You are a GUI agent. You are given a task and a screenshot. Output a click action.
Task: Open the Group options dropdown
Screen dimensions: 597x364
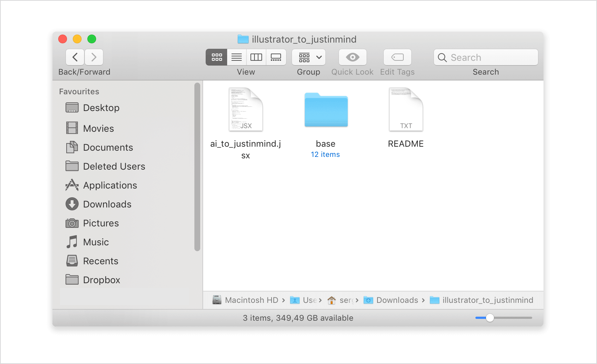click(309, 57)
